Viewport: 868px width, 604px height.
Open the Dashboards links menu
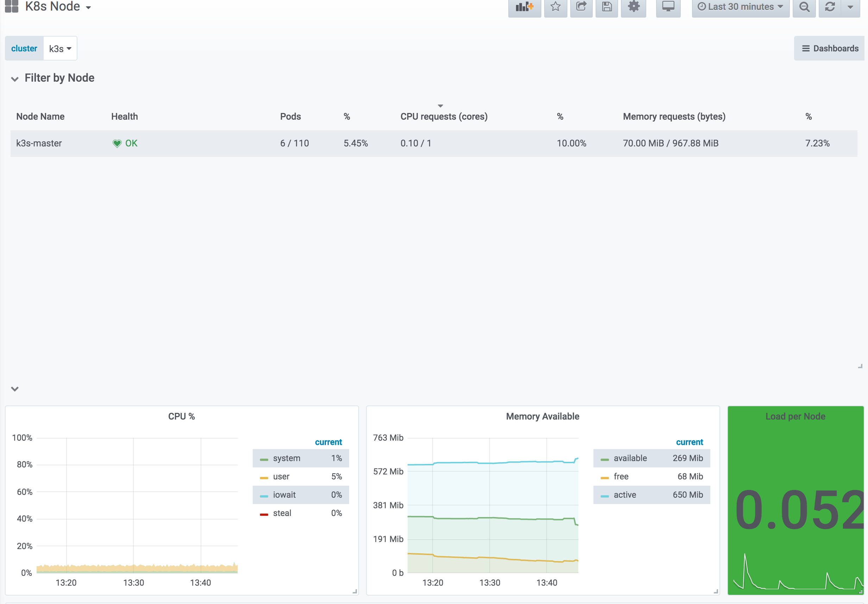830,48
